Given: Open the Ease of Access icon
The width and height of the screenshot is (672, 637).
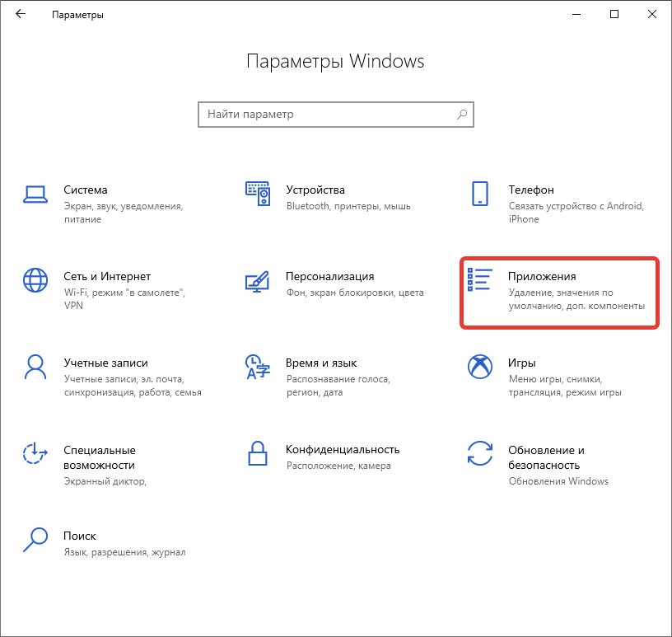Looking at the screenshot, I should tap(35, 453).
